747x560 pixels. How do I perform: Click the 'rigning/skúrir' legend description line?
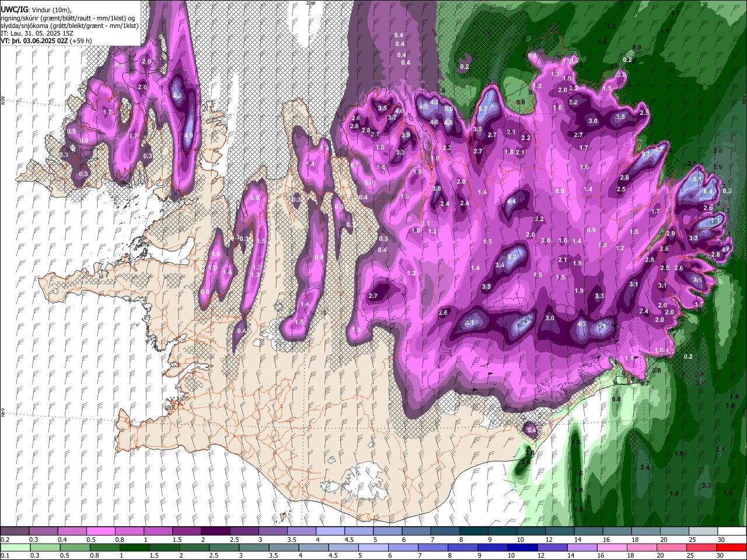67,18
